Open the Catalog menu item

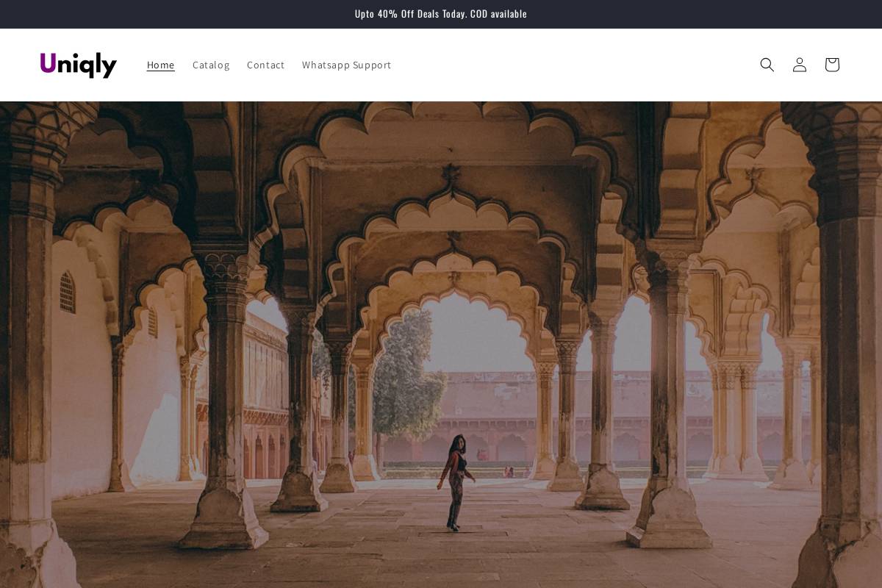pyautogui.click(x=211, y=65)
